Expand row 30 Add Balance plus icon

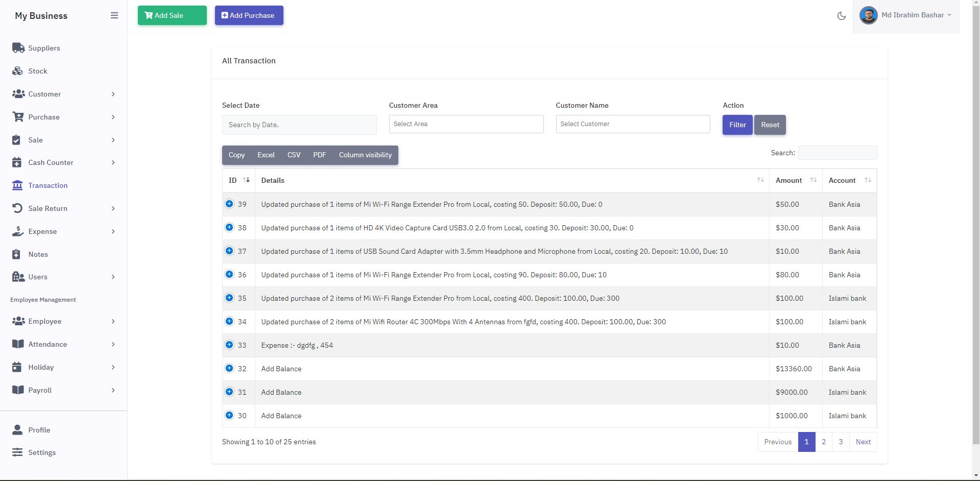[229, 415]
